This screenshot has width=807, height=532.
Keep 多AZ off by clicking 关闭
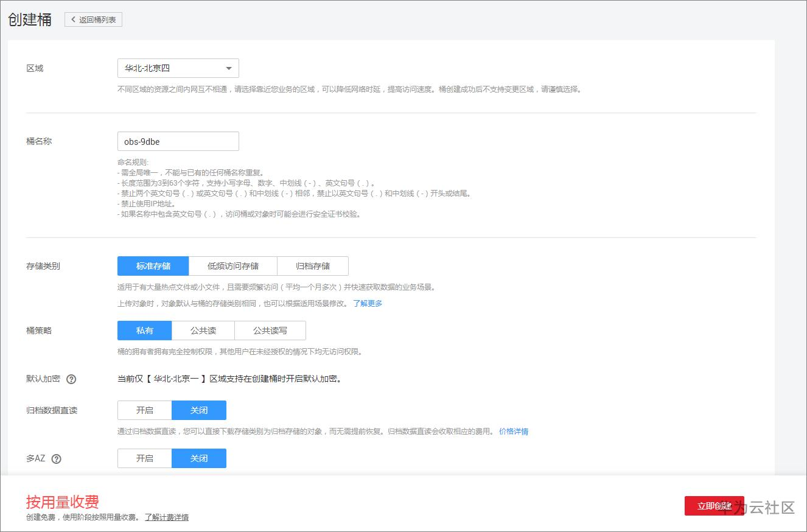coord(199,458)
